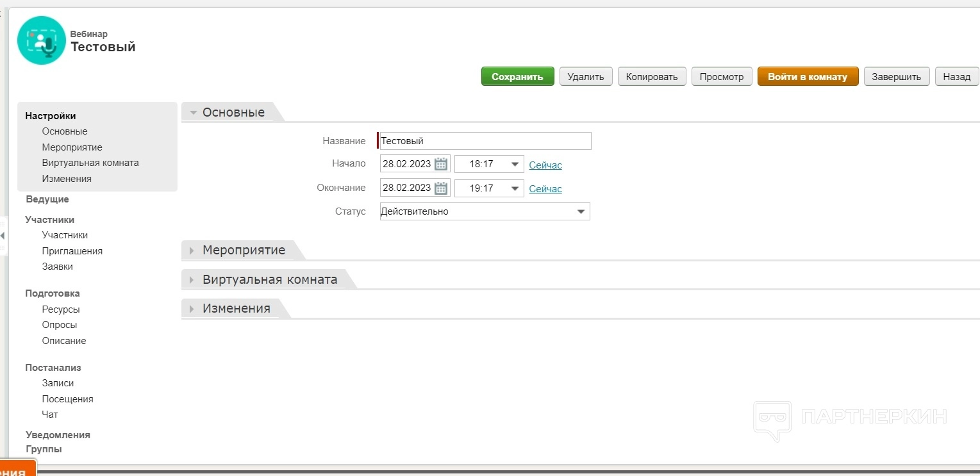Select the Подготовка sidebar heading
The height and width of the screenshot is (476, 980).
[53, 293]
